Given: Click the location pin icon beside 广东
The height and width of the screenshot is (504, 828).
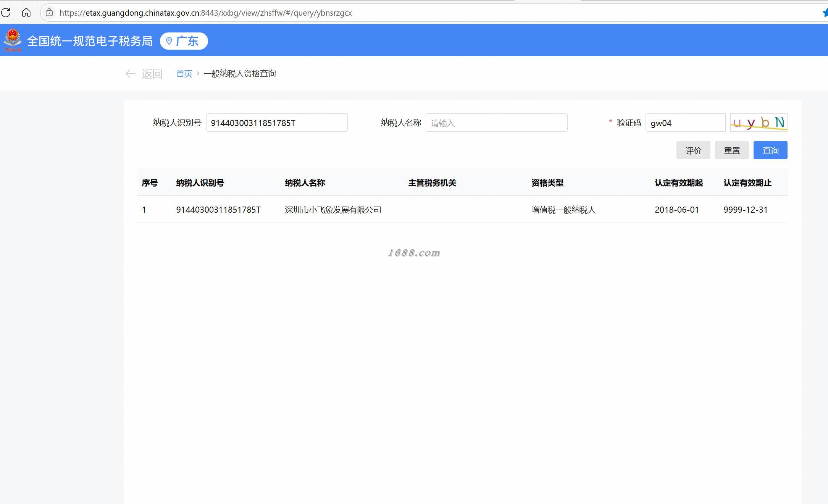Looking at the screenshot, I should pyautogui.click(x=169, y=41).
